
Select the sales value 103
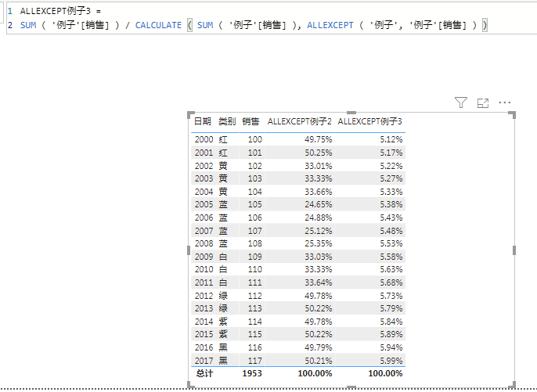(x=255, y=178)
